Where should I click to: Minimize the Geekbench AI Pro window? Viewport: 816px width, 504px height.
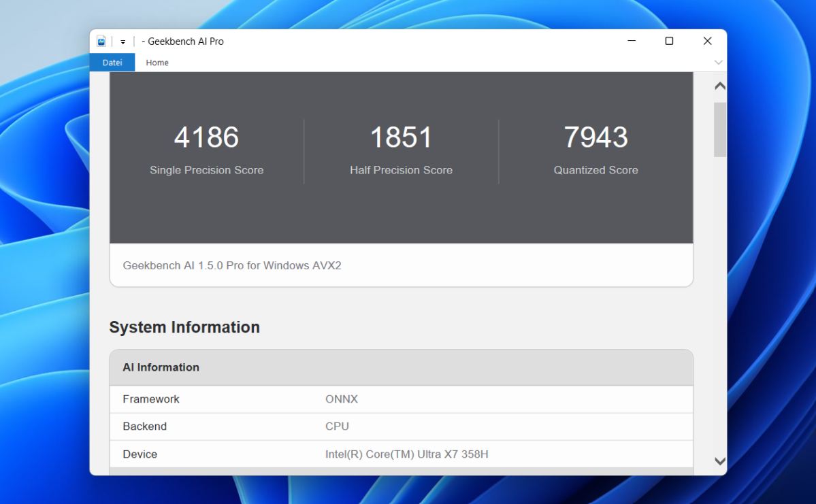coord(632,41)
